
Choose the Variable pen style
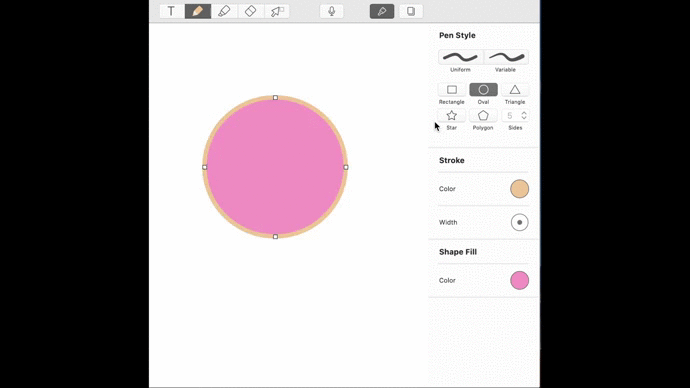[506, 57]
